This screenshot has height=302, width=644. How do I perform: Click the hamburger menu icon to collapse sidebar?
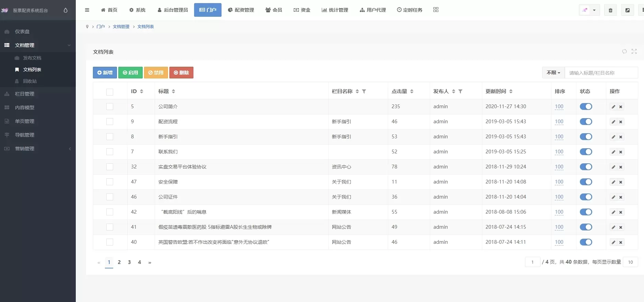tap(87, 10)
